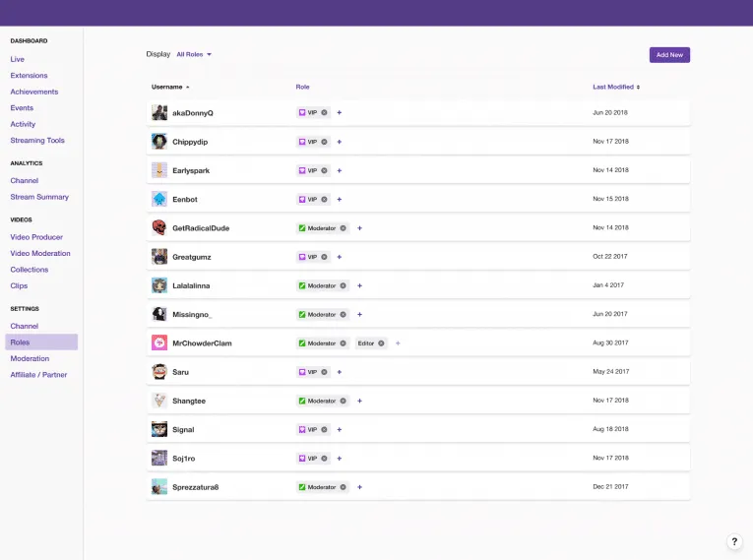
Task: Open Moderation settings page
Action: [x=30, y=359]
